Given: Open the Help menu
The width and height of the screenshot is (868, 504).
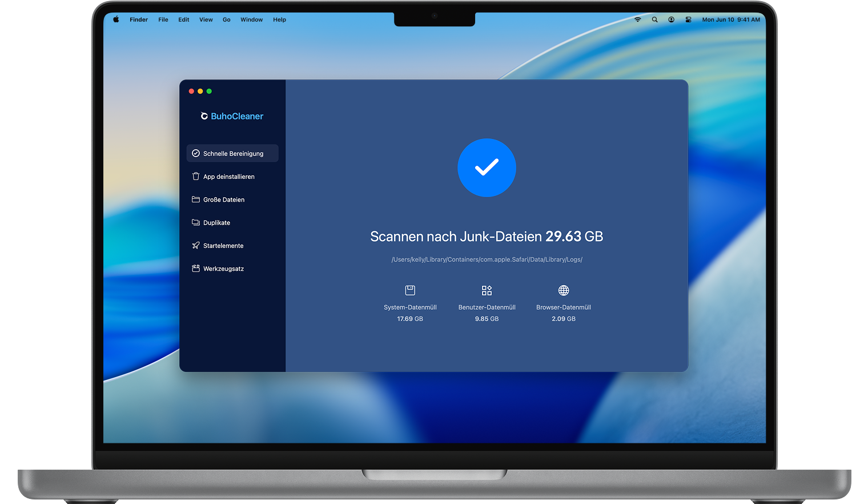Looking at the screenshot, I should [279, 19].
